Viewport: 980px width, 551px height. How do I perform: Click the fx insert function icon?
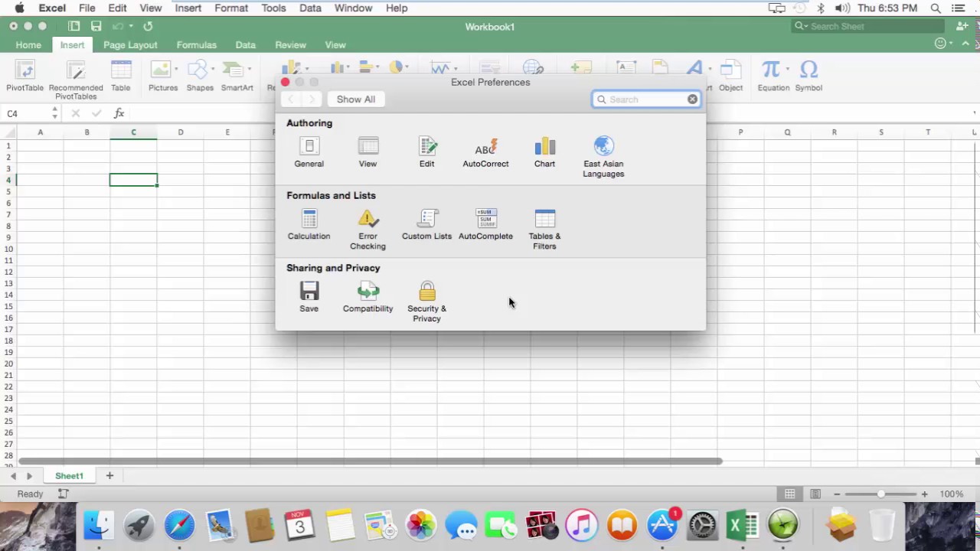119,113
